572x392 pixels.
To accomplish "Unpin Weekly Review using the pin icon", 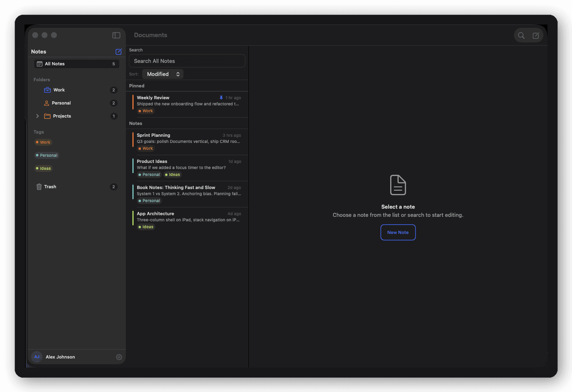I will (x=221, y=98).
